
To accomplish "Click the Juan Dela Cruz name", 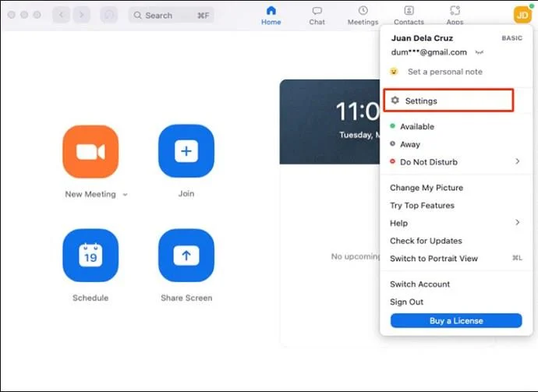I will (422, 38).
